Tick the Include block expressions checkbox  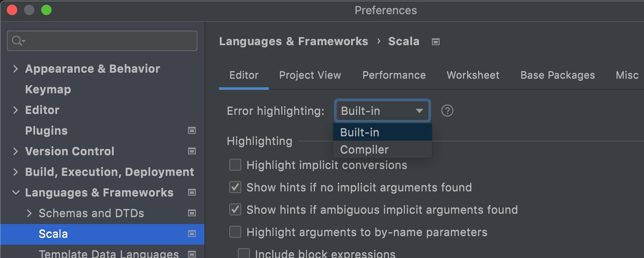(244, 253)
